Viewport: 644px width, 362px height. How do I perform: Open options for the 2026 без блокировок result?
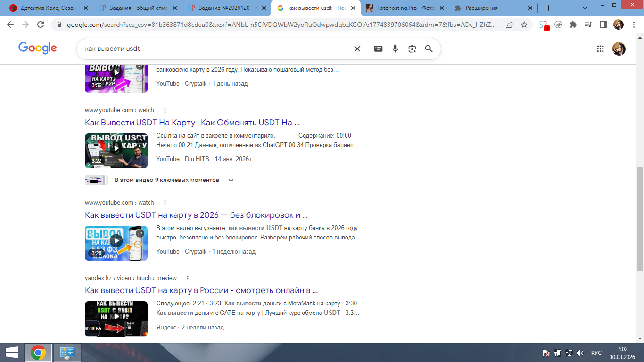coord(165,203)
